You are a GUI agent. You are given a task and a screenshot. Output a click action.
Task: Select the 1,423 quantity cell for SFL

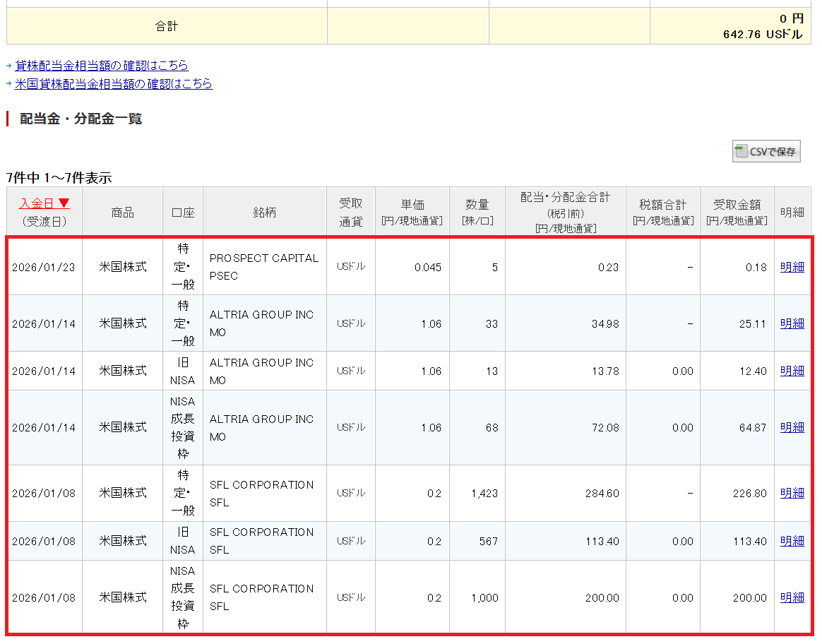pyautogui.click(x=484, y=494)
